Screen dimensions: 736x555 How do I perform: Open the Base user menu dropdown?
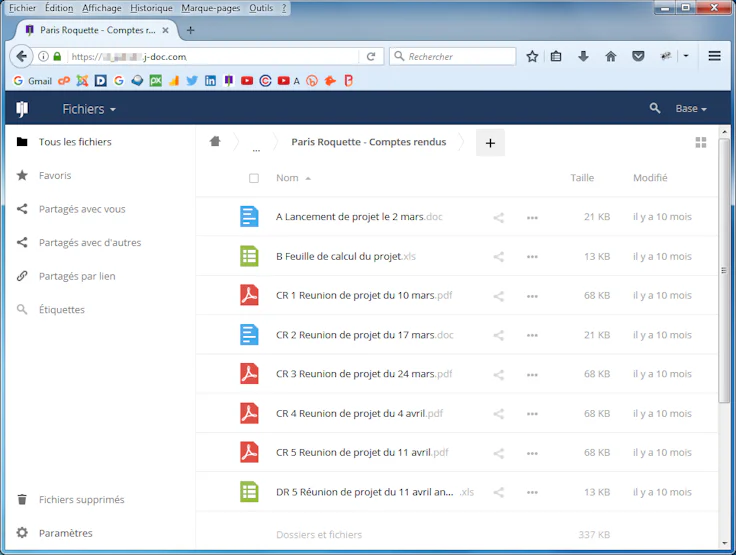[691, 108]
